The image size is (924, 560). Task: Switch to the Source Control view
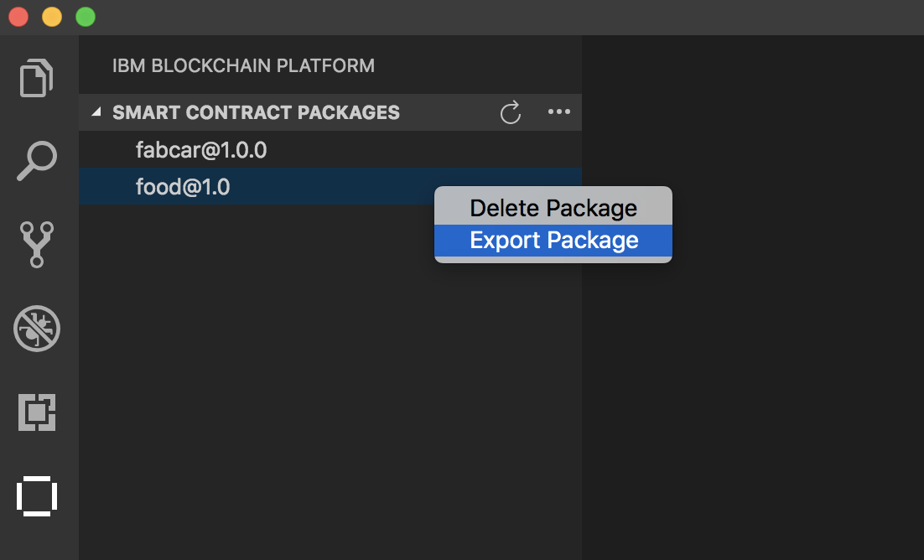(x=37, y=244)
